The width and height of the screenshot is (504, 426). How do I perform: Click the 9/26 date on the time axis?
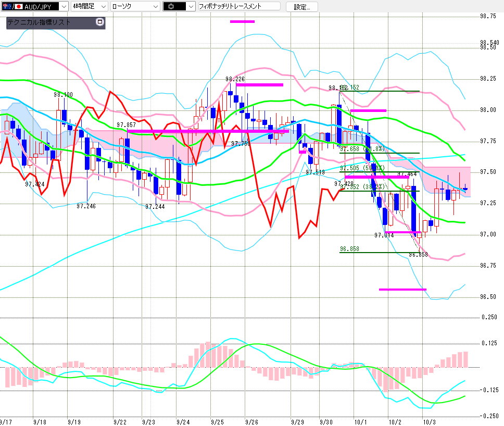point(251,421)
